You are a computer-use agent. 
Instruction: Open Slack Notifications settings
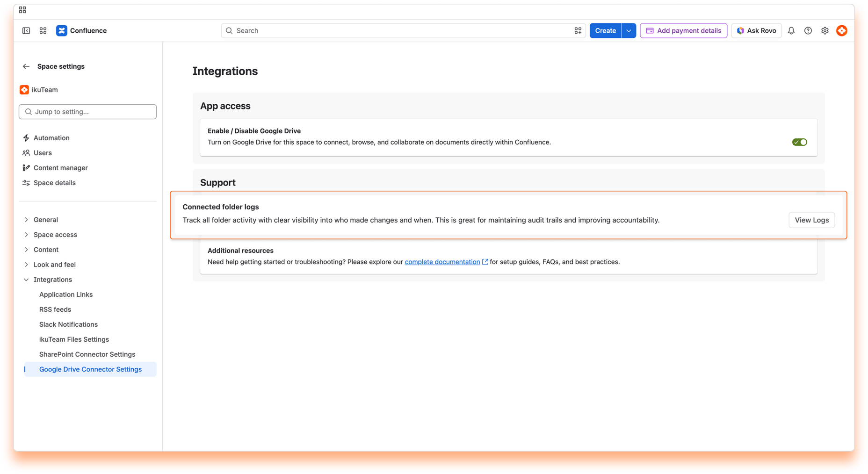[x=68, y=324]
